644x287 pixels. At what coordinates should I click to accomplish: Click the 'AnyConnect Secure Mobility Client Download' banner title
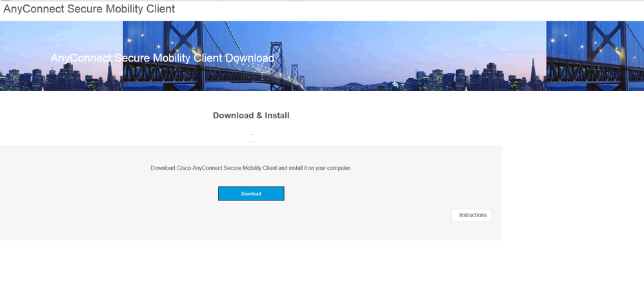162,58
